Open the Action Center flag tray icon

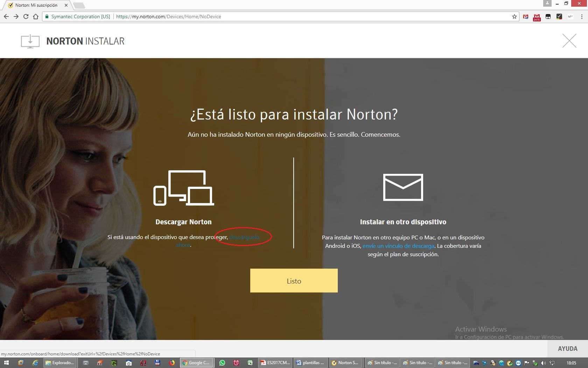pos(526,363)
